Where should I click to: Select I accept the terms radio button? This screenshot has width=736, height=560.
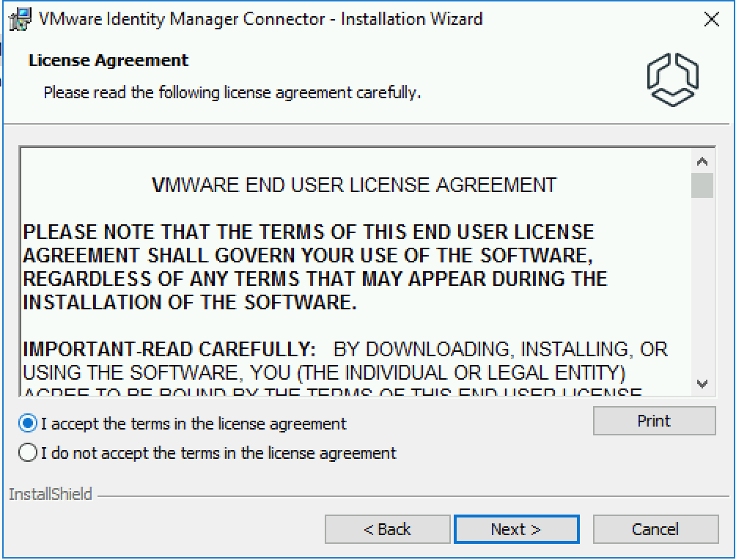[x=28, y=424]
